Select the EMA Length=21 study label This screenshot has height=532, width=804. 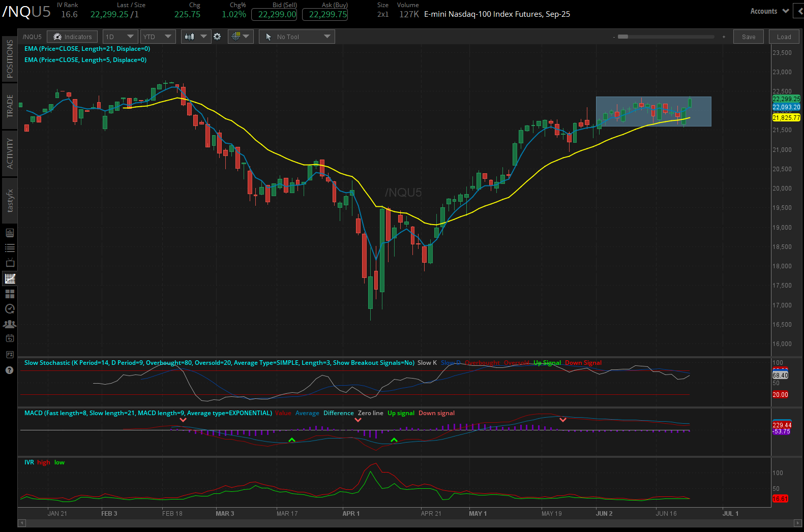click(x=87, y=49)
